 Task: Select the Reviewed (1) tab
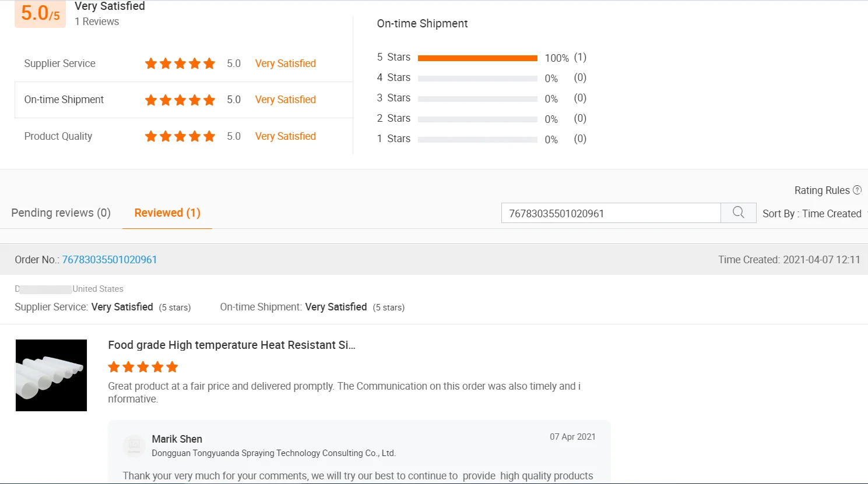click(167, 213)
